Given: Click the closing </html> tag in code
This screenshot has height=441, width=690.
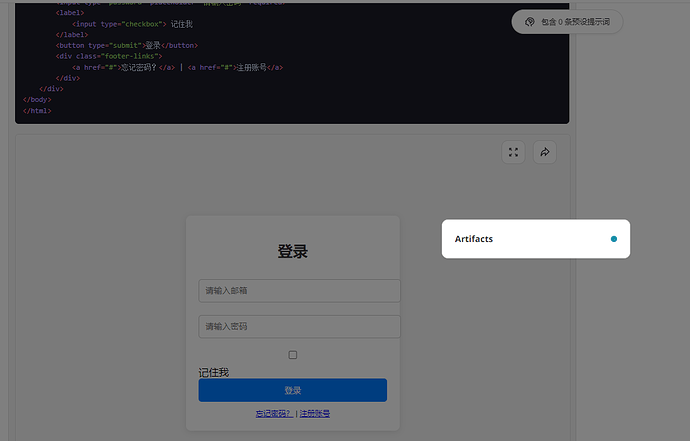Looking at the screenshot, I should pyautogui.click(x=37, y=110).
